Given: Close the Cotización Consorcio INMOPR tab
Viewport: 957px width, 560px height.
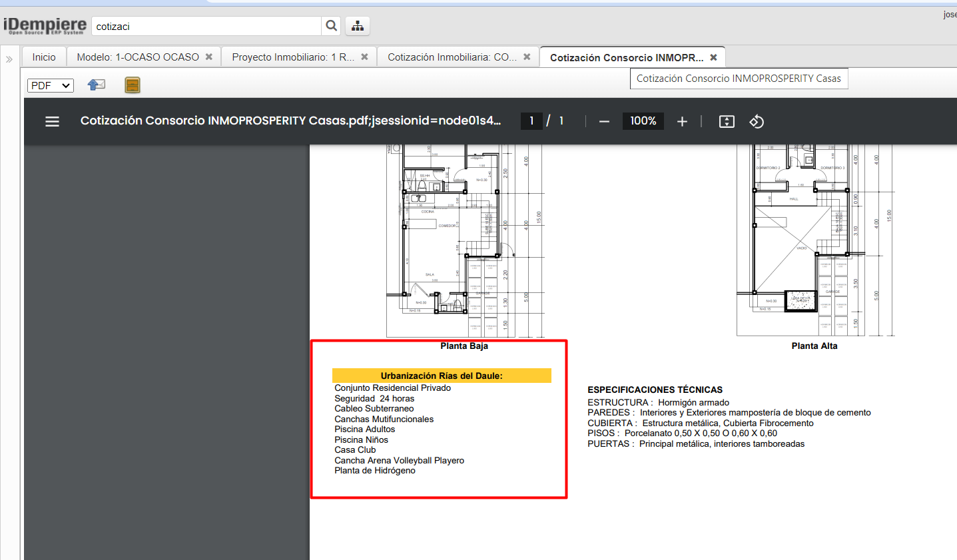Looking at the screenshot, I should coord(713,57).
